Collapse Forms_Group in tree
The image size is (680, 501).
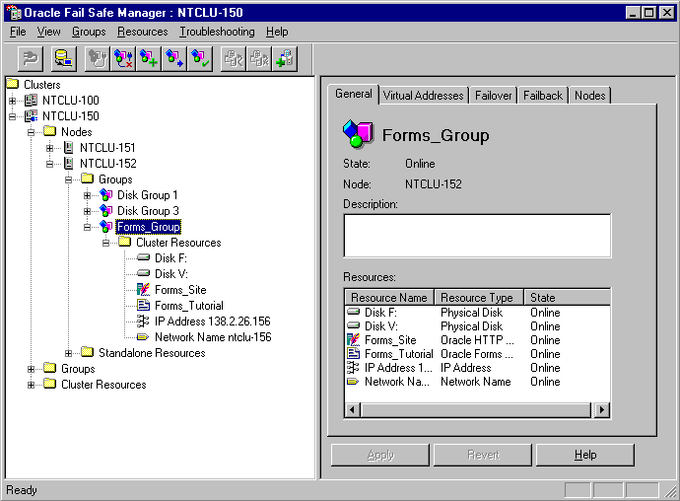[x=87, y=227]
